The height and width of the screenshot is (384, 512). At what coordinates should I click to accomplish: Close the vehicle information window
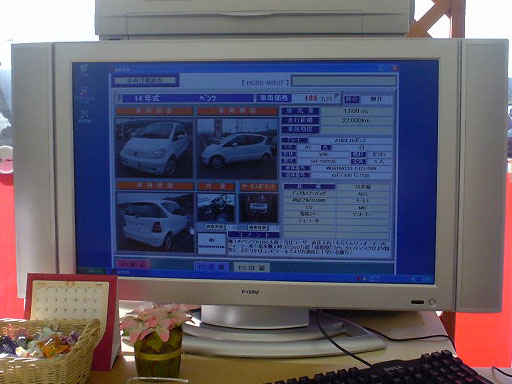point(395,68)
